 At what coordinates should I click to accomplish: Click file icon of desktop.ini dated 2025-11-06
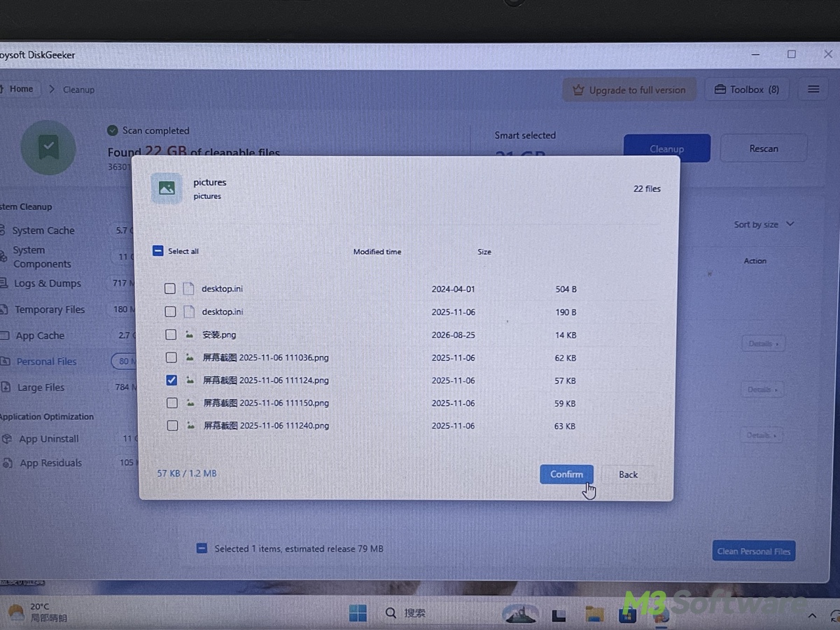tap(189, 311)
